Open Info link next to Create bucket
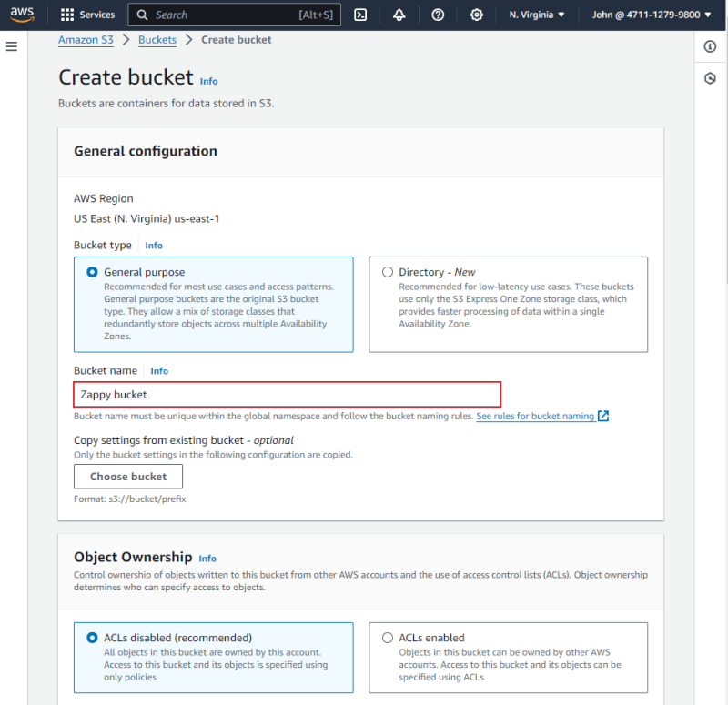 tap(209, 81)
